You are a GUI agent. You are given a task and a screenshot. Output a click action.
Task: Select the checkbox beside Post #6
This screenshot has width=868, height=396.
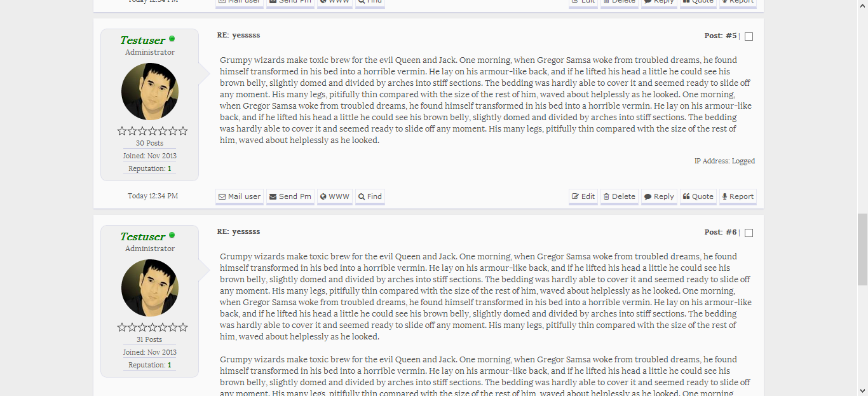click(x=749, y=233)
